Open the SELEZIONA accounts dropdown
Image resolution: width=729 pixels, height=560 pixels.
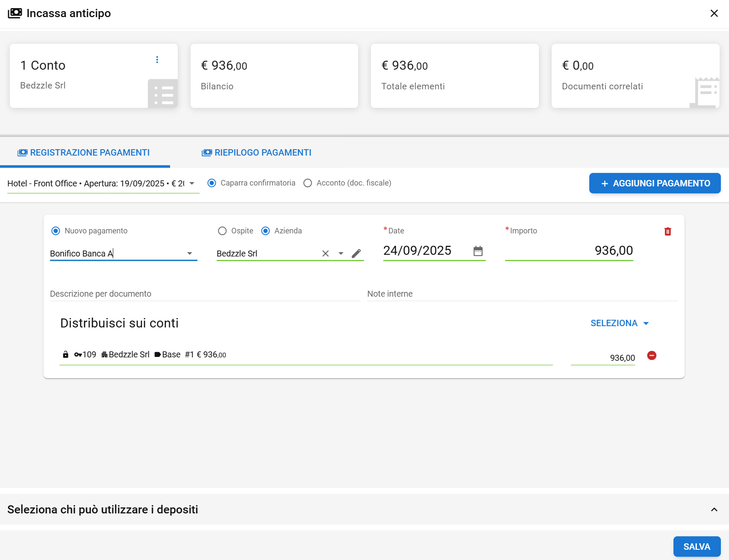coord(619,324)
